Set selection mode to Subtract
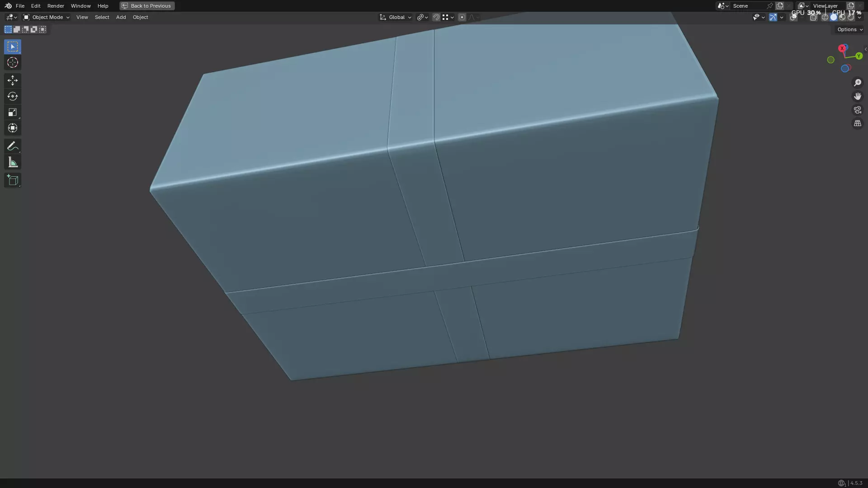 click(25, 29)
